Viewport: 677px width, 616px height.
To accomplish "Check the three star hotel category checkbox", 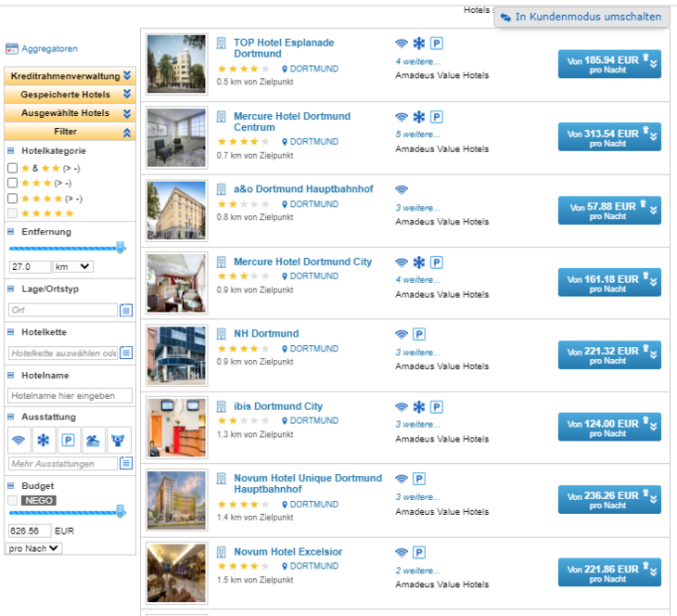I will (x=13, y=183).
